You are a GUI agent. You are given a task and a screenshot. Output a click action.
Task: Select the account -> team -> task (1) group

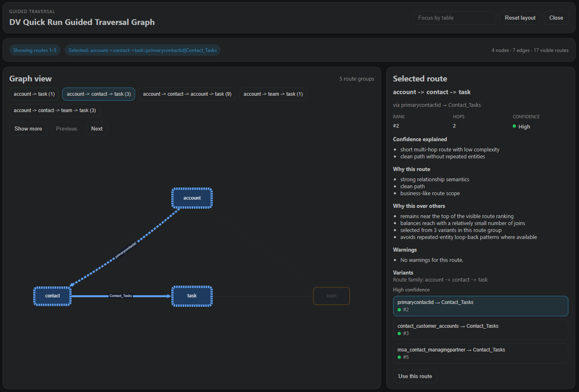273,94
